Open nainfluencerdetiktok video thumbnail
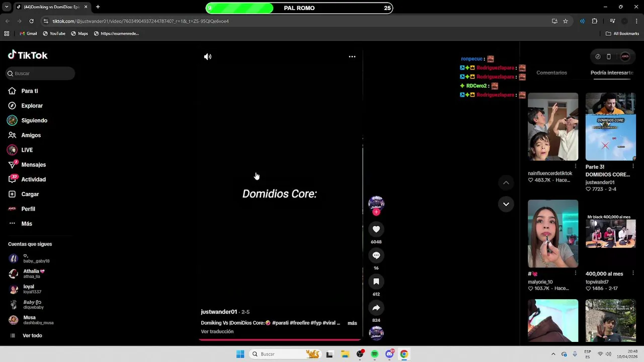The image size is (644, 362). (x=553, y=127)
